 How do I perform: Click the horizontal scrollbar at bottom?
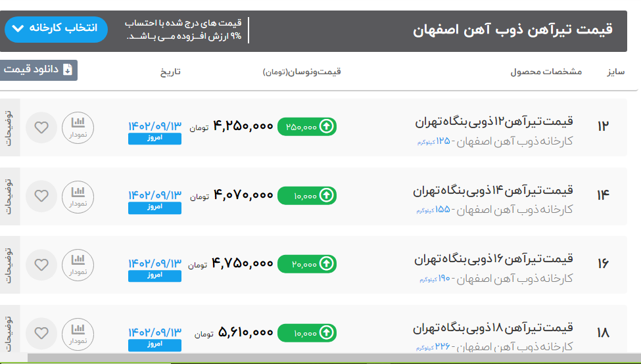329,359
